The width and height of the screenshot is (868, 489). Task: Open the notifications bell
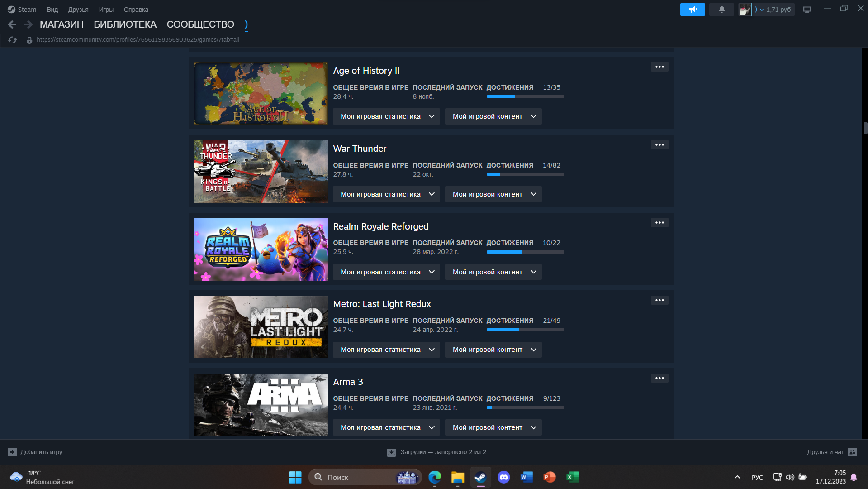(721, 10)
